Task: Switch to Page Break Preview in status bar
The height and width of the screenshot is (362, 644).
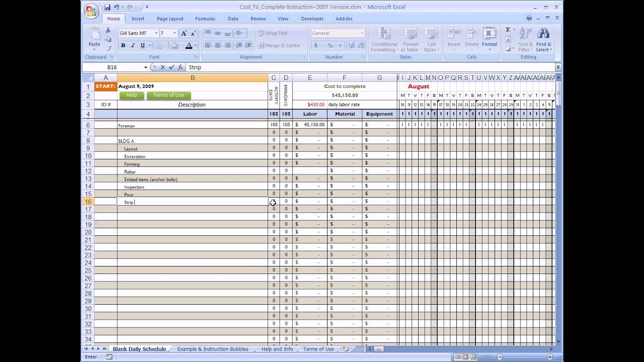Action: [474, 357]
